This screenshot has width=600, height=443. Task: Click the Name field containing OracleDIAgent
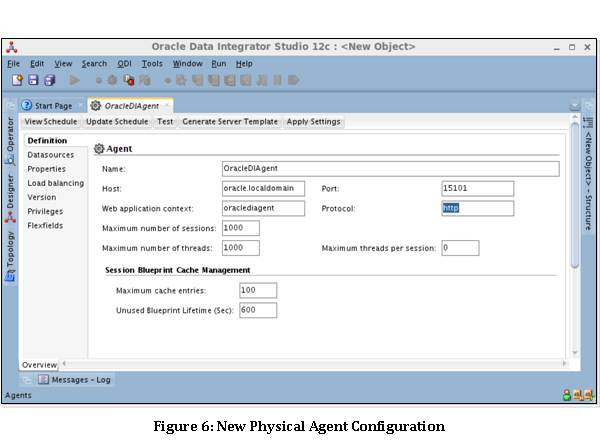[390, 169]
